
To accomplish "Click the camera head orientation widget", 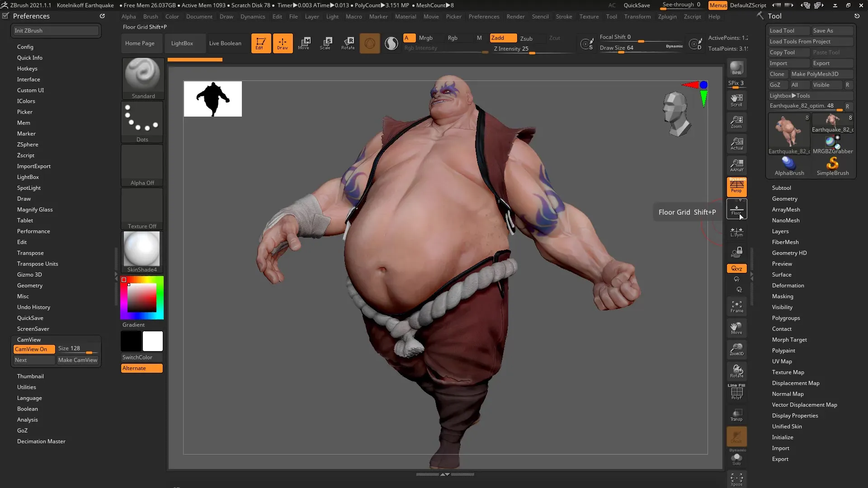I will click(x=676, y=114).
